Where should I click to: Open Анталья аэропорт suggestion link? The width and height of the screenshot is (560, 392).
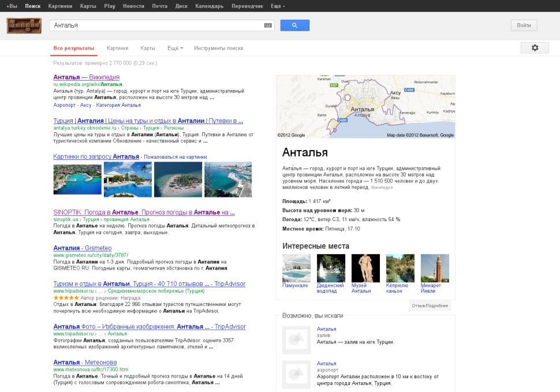point(326,364)
